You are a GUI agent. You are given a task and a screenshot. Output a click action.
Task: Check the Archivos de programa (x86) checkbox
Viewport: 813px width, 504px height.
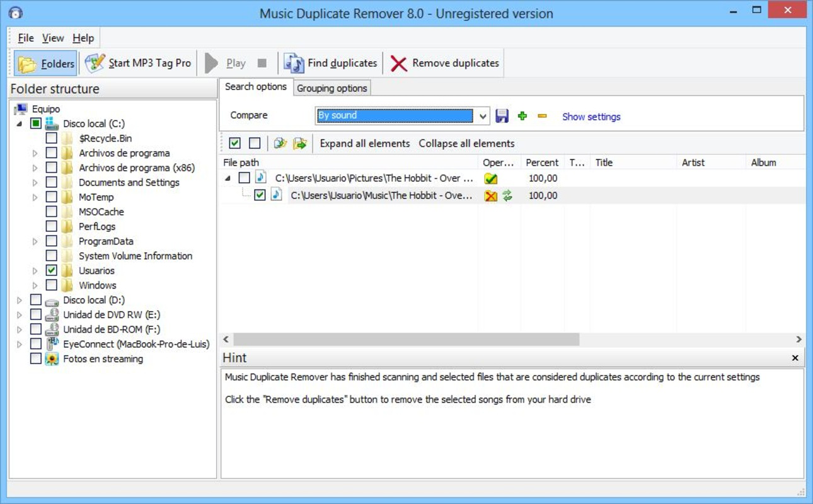point(52,168)
